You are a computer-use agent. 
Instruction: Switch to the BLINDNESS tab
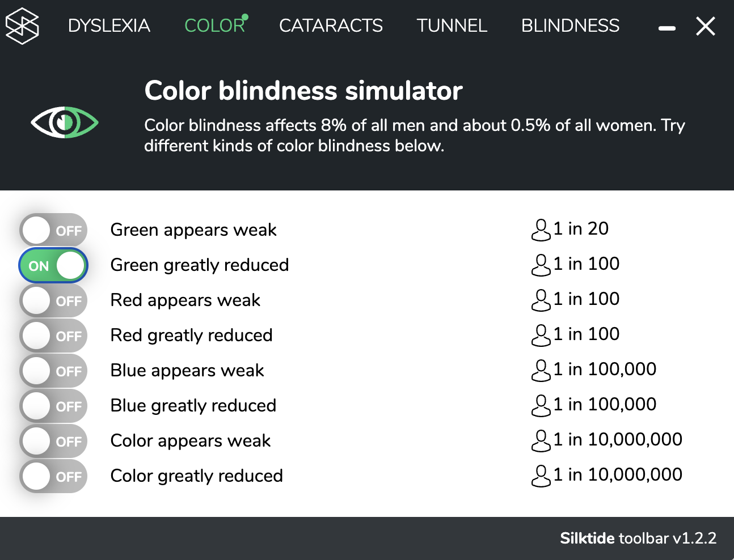pos(570,26)
